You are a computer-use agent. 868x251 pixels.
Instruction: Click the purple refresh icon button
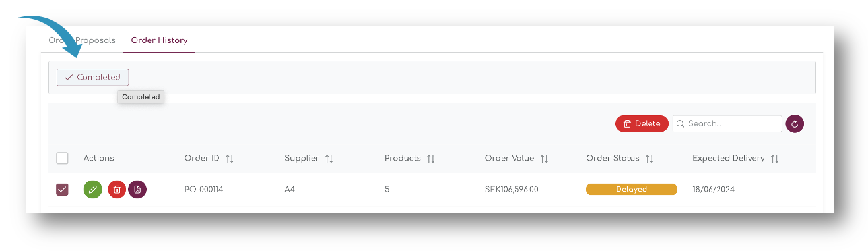795,124
